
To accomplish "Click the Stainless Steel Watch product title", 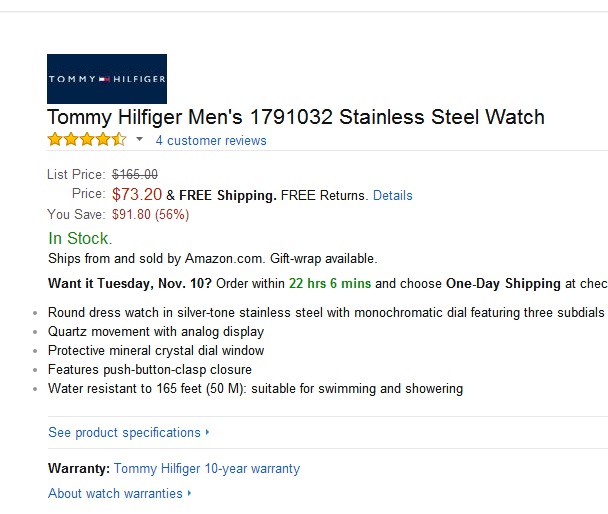I will tap(296, 117).
